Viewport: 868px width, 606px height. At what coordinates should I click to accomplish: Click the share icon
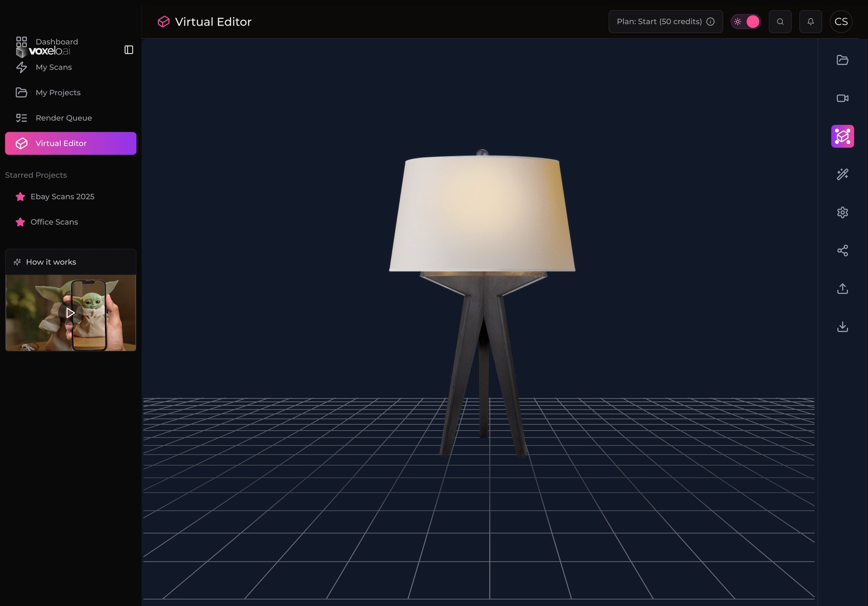[x=842, y=250]
